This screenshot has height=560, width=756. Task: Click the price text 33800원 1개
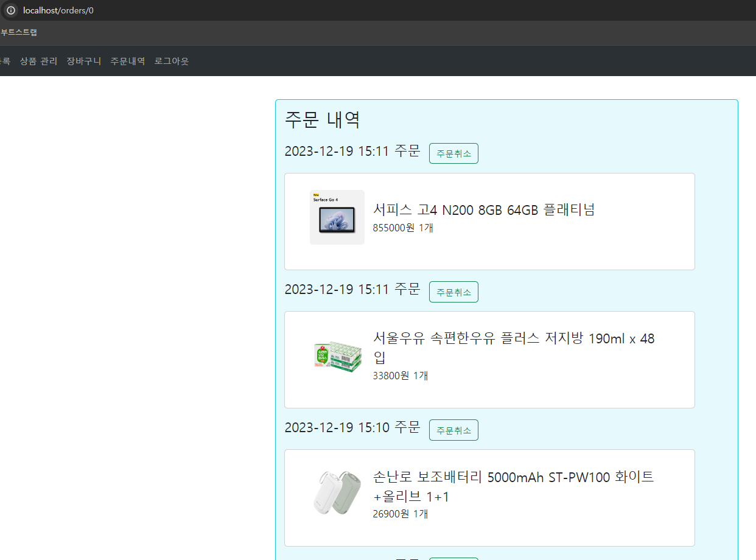(401, 376)
